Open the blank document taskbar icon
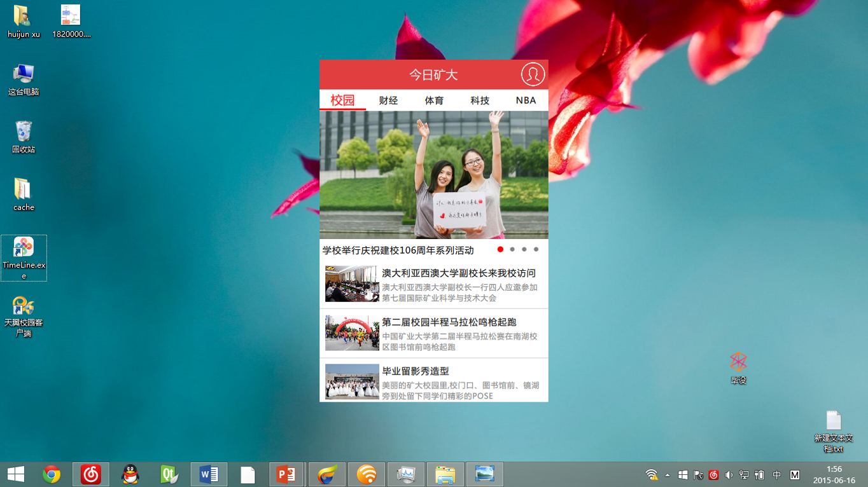The width and height of the screenshot is (868, 487). pyautogui.click(x=248, y=474)
